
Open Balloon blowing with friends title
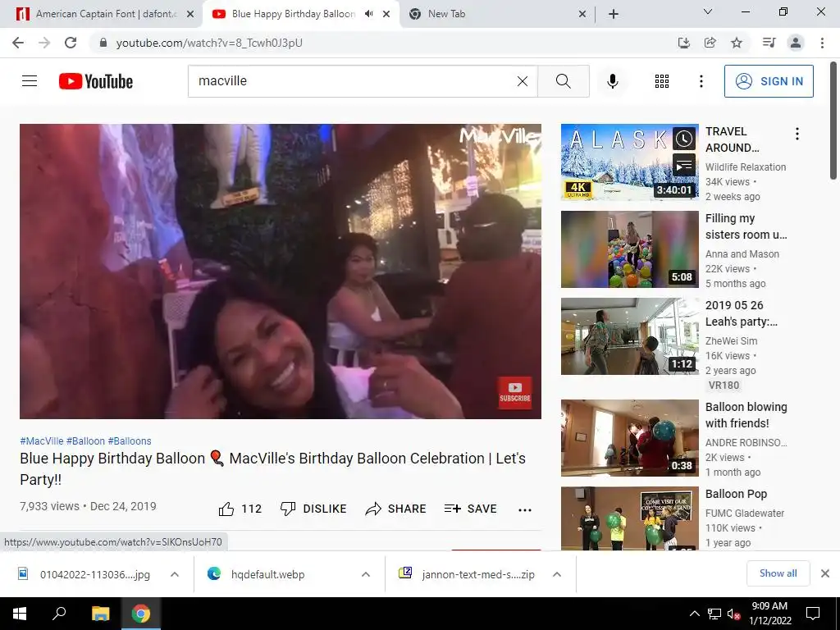click(x=746, y=415)
